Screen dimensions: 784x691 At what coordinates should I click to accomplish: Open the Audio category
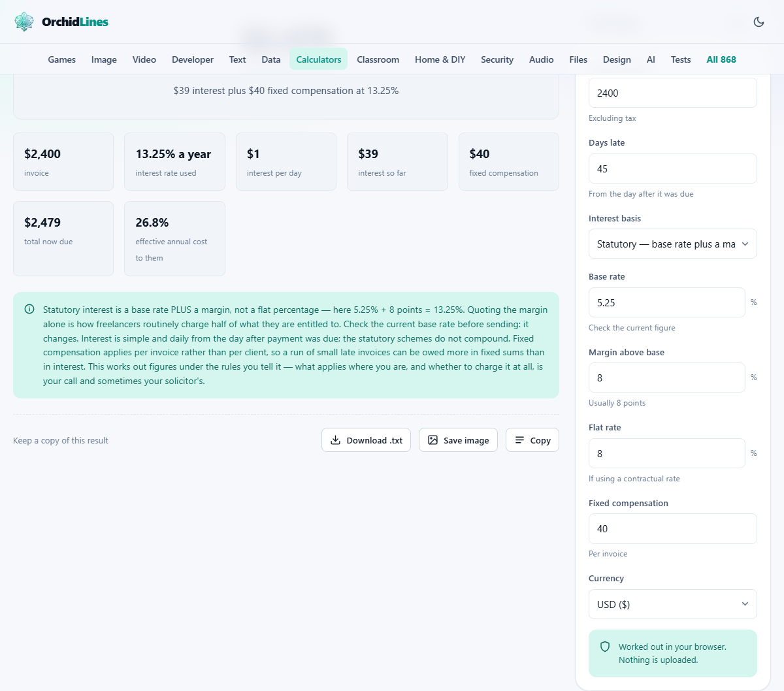[542, 59]
